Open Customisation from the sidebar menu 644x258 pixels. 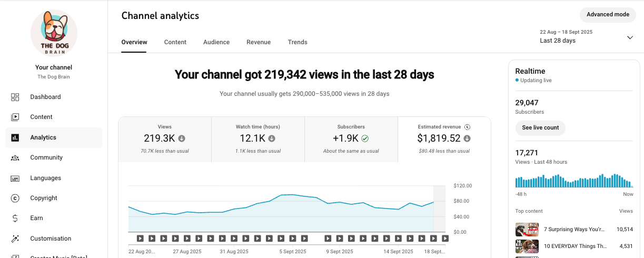coord(54,239)
